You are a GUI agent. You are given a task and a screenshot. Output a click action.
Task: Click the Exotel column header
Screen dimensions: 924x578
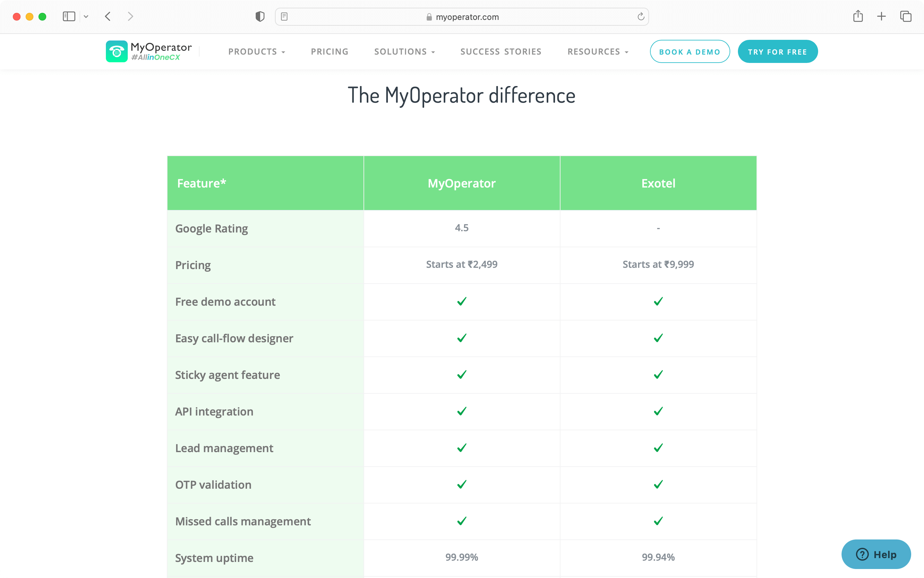(x=658, y=183)
